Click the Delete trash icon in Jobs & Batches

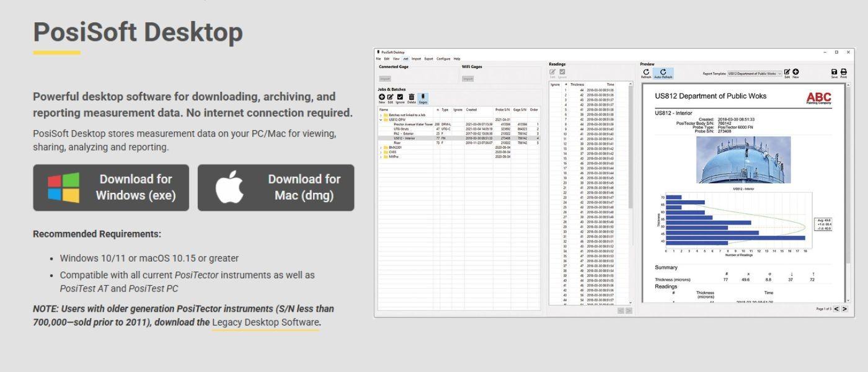(411, 97)
